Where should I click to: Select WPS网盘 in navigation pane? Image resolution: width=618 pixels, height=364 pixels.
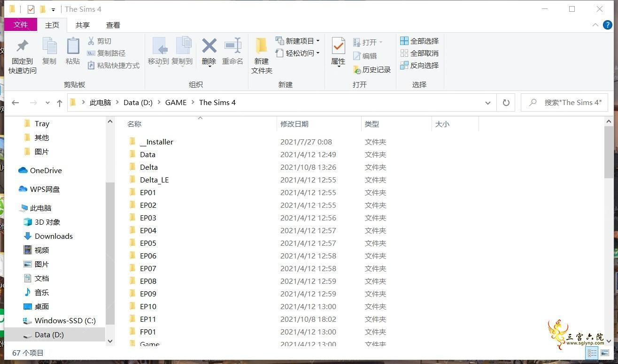pos(45,189)
